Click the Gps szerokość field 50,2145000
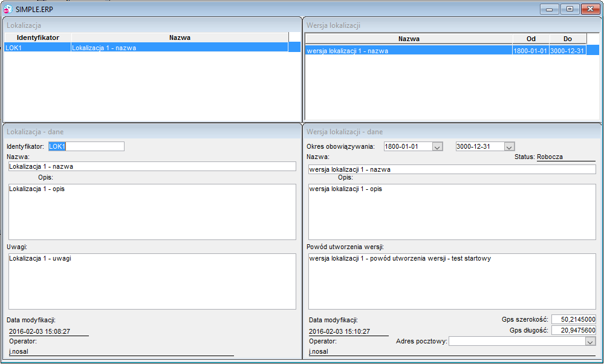604x364 pixels. pyautogui.click(x=574, y=319)
